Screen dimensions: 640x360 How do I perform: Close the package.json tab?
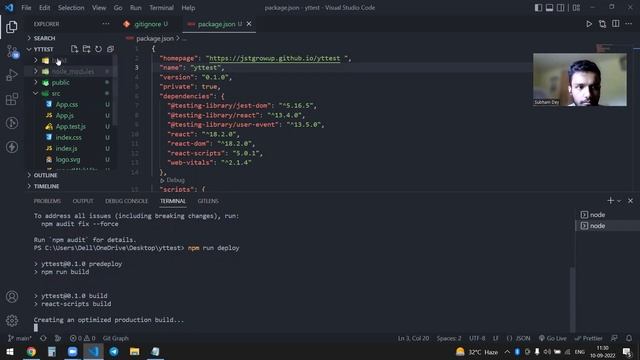(249, 24)
